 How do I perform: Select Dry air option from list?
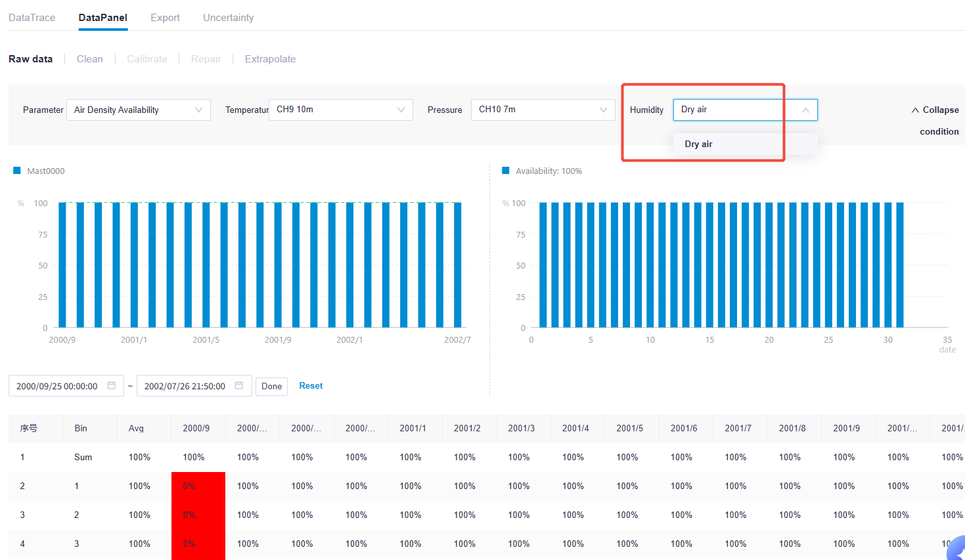(x=698, y=144)
